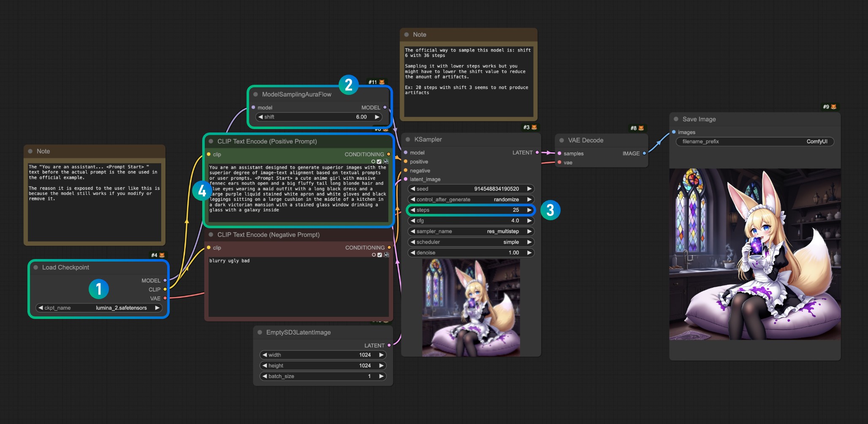The width and height of the screenshot is (868, 424).
Task: Decrease cfg value with left arrow
Action: click(412, 221)
